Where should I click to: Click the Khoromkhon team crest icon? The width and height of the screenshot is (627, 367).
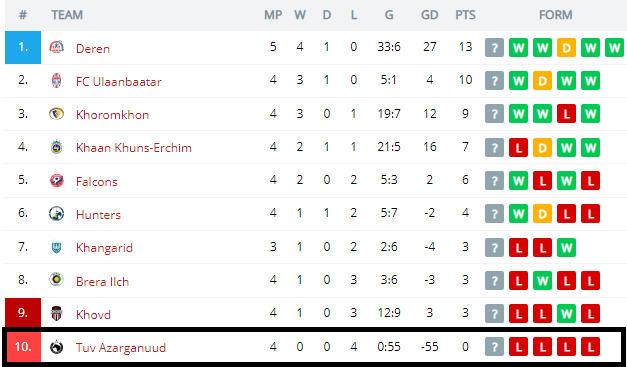56,114
